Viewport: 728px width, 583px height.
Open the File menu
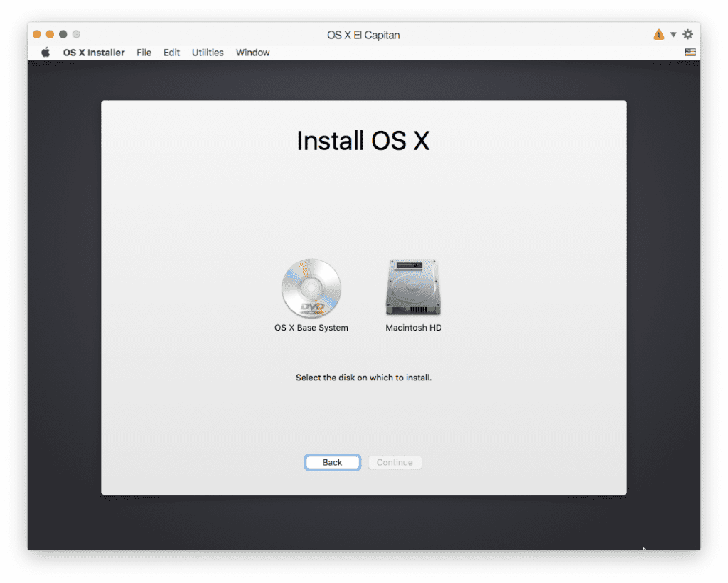tap(144, 52)
